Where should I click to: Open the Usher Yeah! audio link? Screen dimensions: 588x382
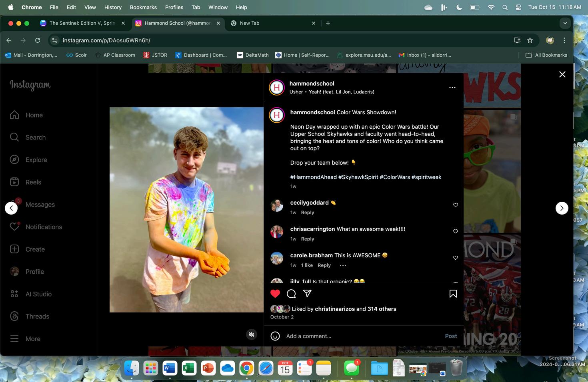point(332,92)
